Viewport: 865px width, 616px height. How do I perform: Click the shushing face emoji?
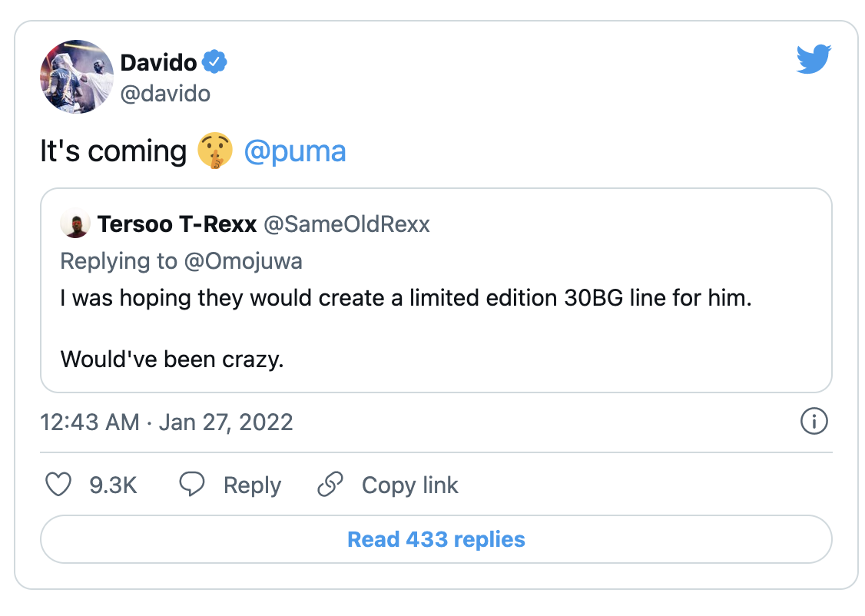[x=215, y=151]
